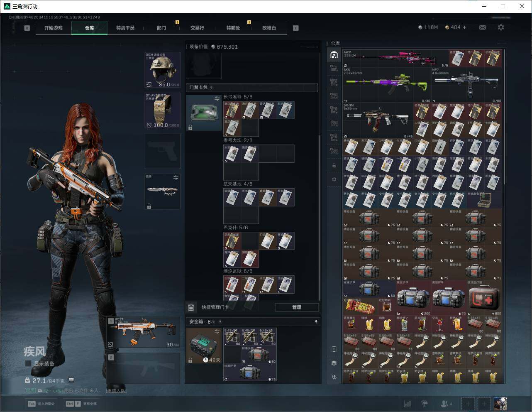Click the locked warehouse slot padlock
Image resolution: width=532 pixels, height=412 pixels.
(334, 166)
